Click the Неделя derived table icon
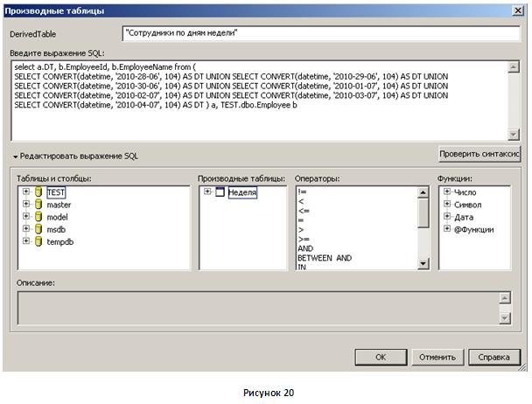The width and height of the screenshot is (532, 404). pyautogui.click(x=220, y=192)
